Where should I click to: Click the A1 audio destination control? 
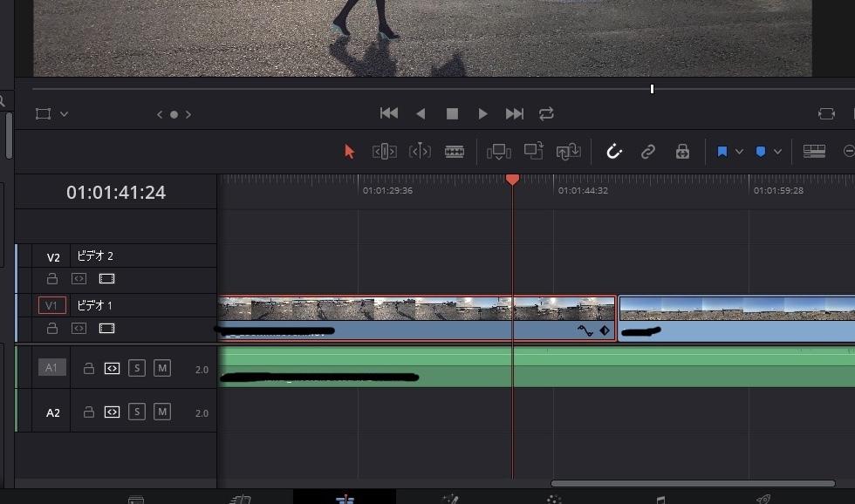point(51,368)
